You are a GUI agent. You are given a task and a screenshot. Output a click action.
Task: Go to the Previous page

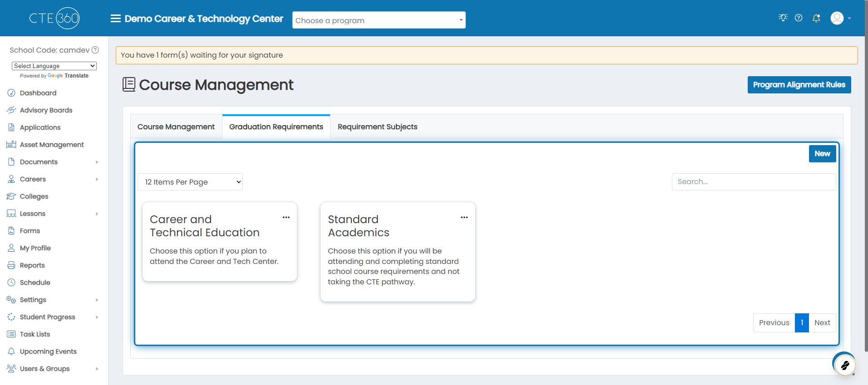click(774, 323)
